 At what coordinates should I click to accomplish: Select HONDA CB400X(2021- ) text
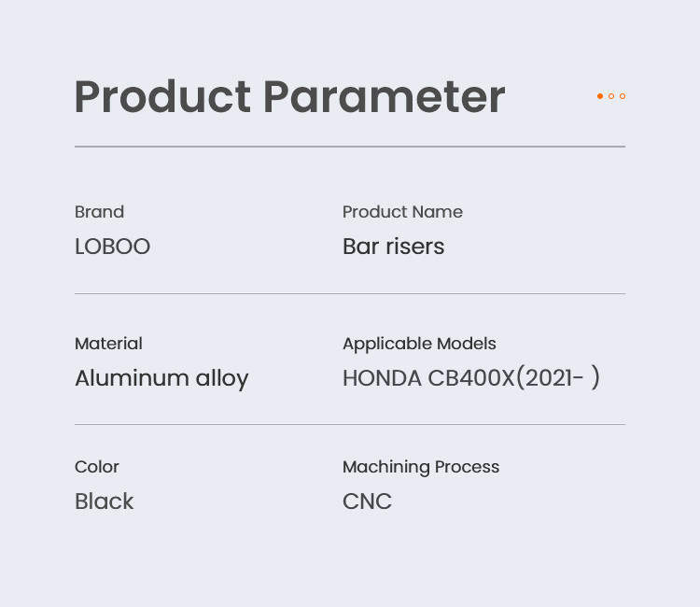point(470,378)
